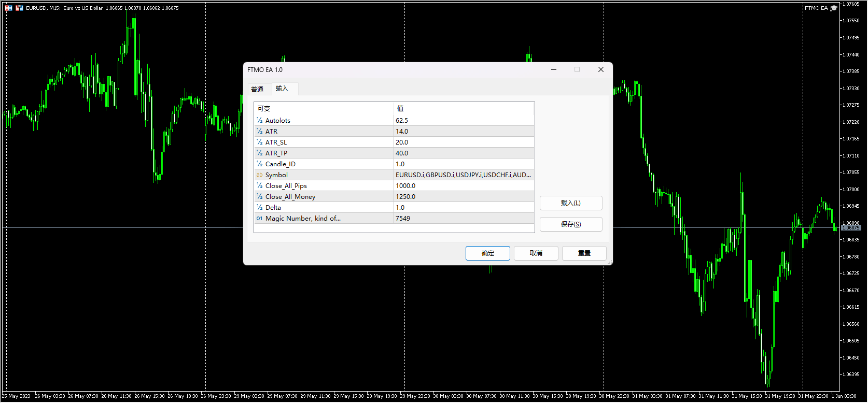The image size is (868, 403).
Task: Select the Magic Number, kind of... row name
Action: point(303,218)
